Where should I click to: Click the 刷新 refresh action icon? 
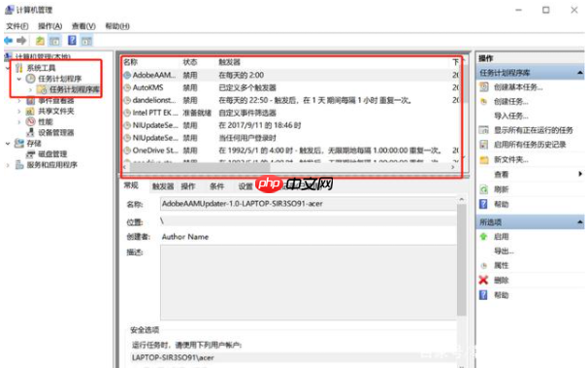484,189
